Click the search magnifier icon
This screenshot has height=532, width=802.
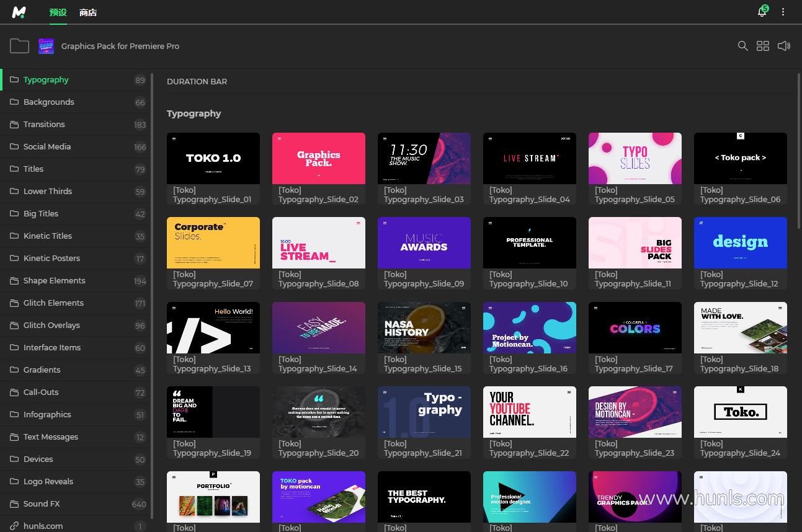click(742, 46)
